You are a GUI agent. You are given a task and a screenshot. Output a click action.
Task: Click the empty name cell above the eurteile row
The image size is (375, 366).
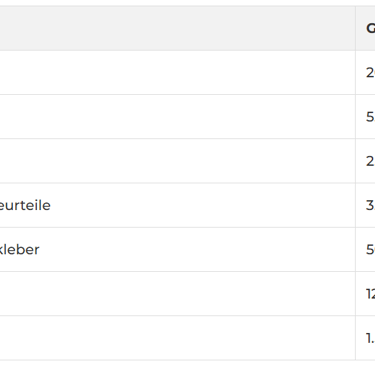[178, 161]
